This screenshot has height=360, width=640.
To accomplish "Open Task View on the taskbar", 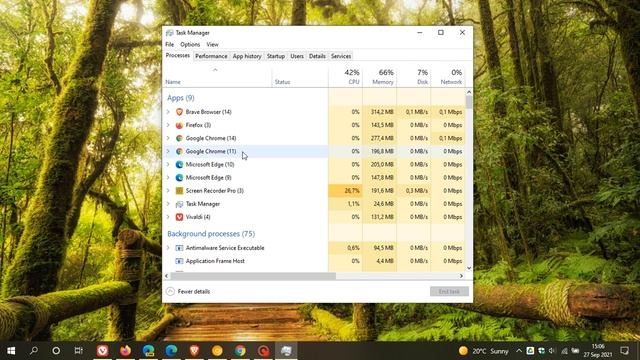I will 78,351.
